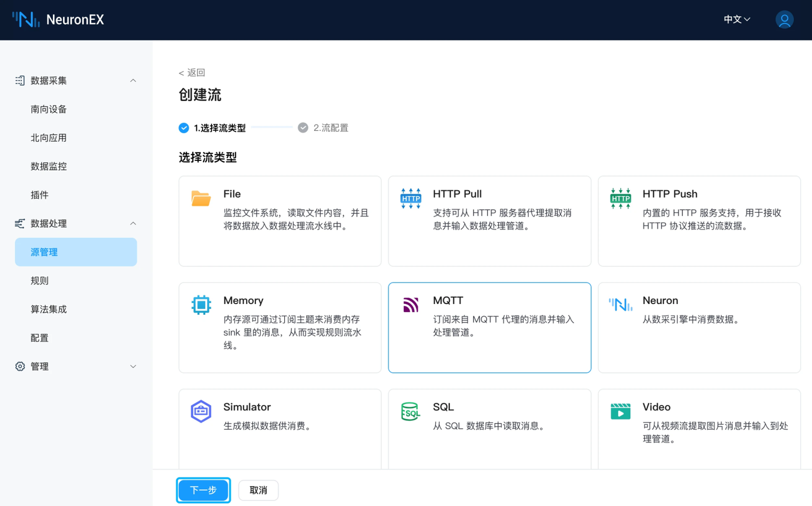812x506 pixels.
Task: Click the NeuronEX logo
Action: pyautogui.click(x=58, y=19)
